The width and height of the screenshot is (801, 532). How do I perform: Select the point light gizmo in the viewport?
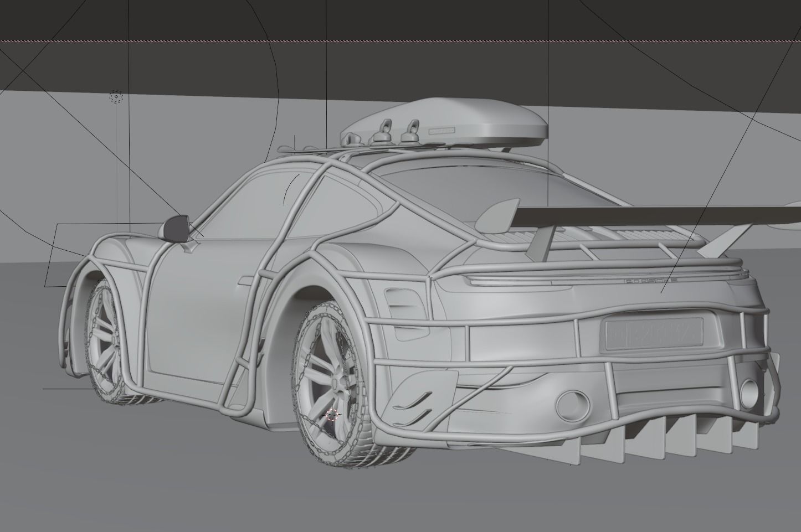(x=116, y=97)
